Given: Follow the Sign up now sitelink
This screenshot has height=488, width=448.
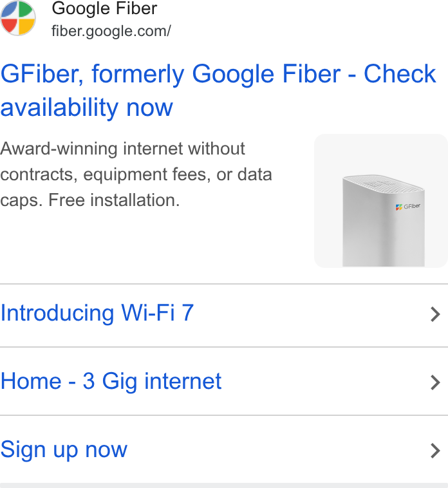Looking at the screenshot, I should click(64, 450).
